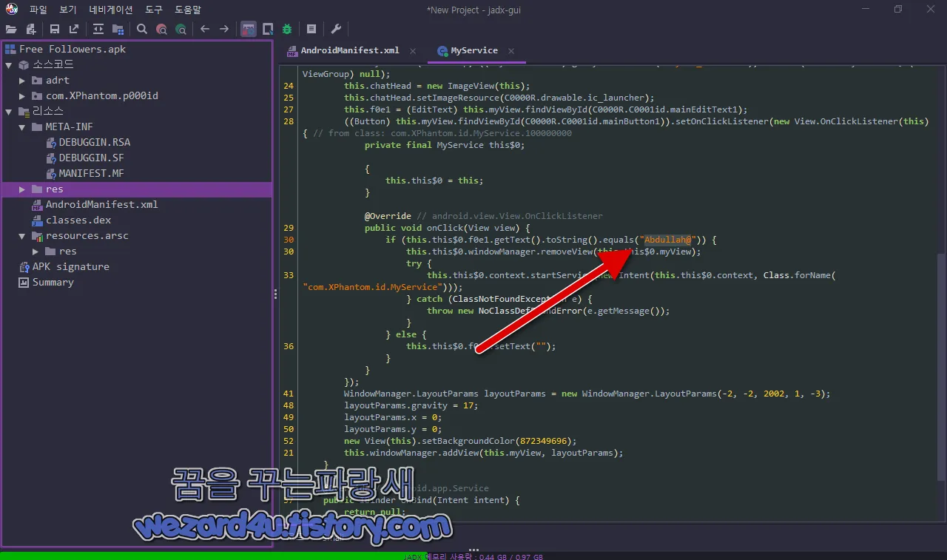This screenshot has height=560, width=947.
Task: Close the MyService tab
Action: pyautogui.click(x=511, y=51)
